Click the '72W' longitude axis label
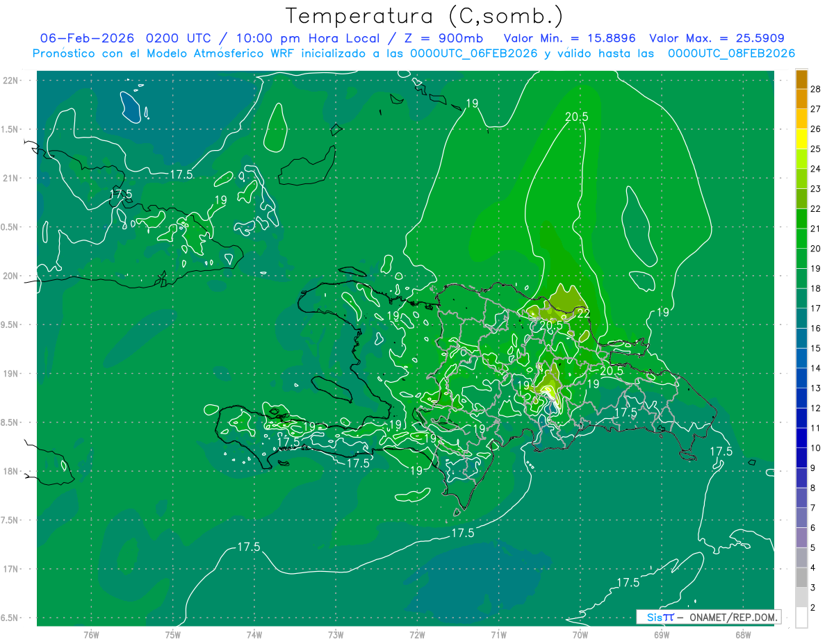The width and height of the screenshot is (834, 644). coord(417,634)
